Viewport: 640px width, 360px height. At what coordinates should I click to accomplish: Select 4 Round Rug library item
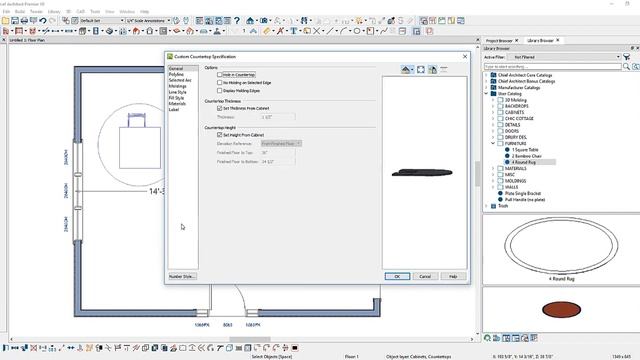click(524, 162)
